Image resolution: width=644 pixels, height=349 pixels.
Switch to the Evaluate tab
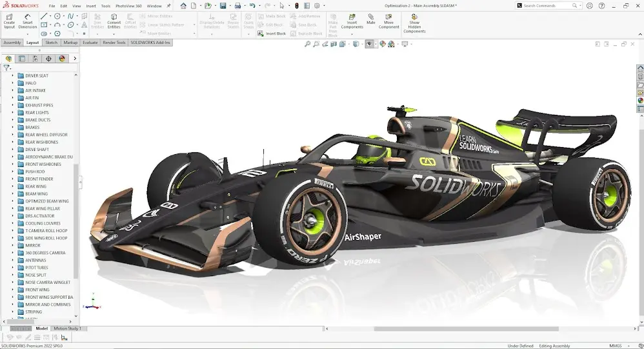(90, 43)
